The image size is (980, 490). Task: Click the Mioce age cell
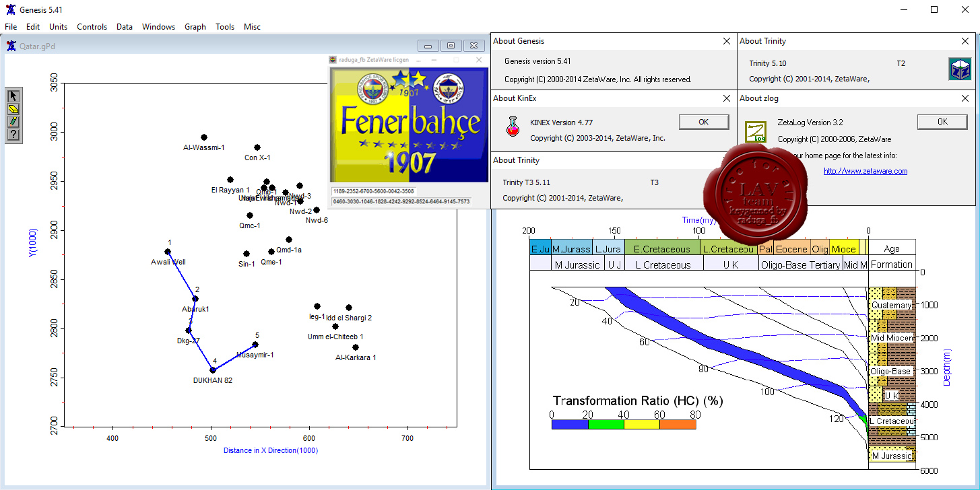(x=844, y=247)
